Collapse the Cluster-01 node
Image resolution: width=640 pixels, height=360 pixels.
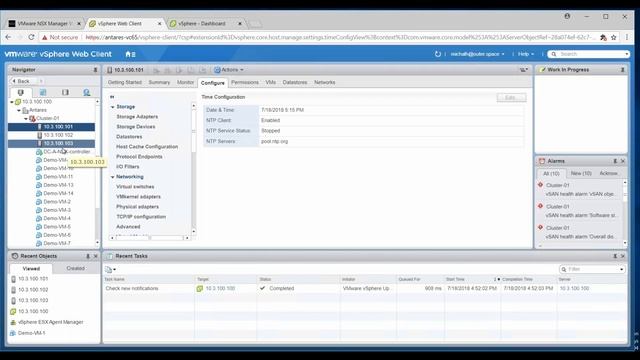26,119
